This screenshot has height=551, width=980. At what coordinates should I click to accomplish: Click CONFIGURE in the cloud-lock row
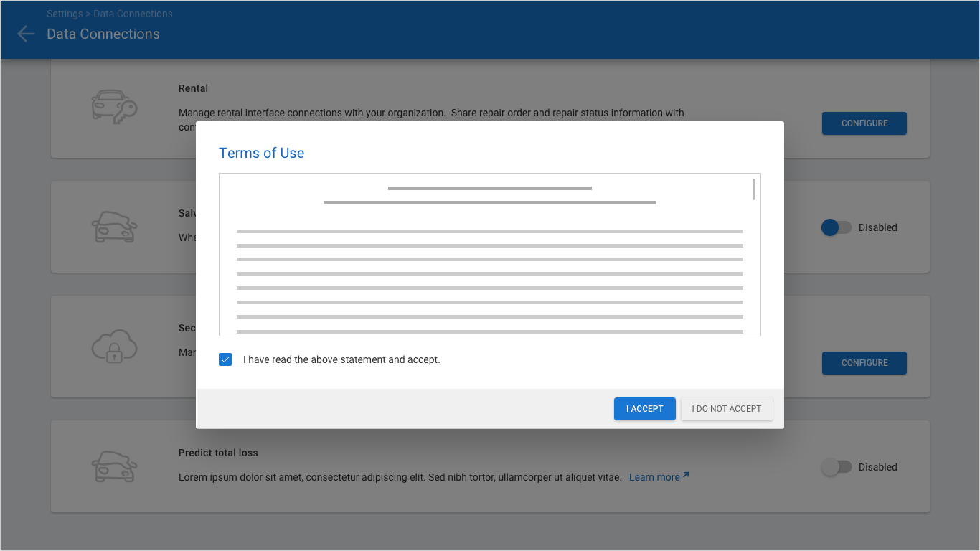tap(864, 363)
